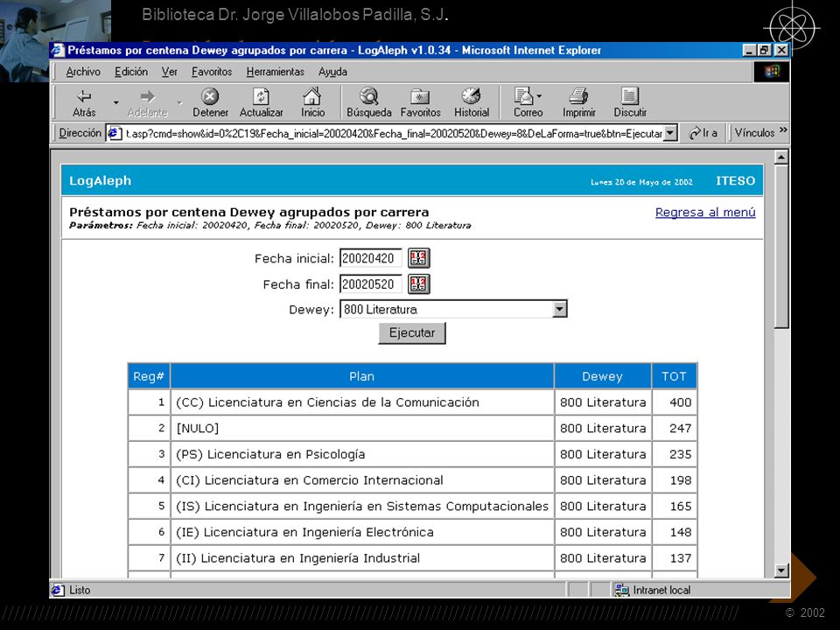Click in the Fecha final input field
This screenshot has width=840, height=630.
pos(371,283)
